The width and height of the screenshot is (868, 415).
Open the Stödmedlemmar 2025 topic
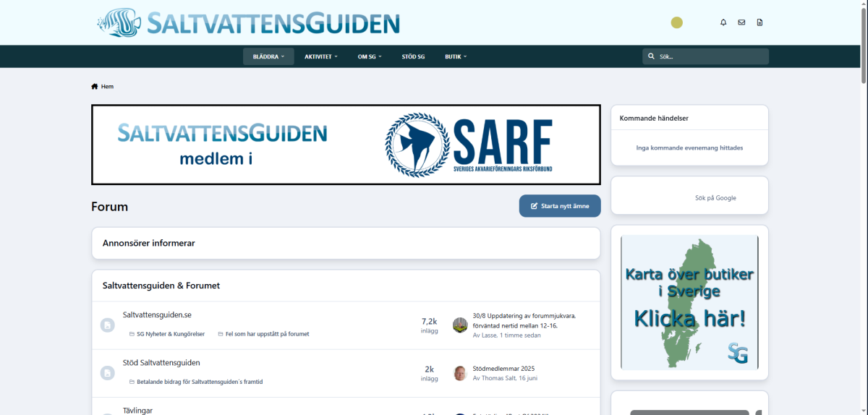[503, 368]
